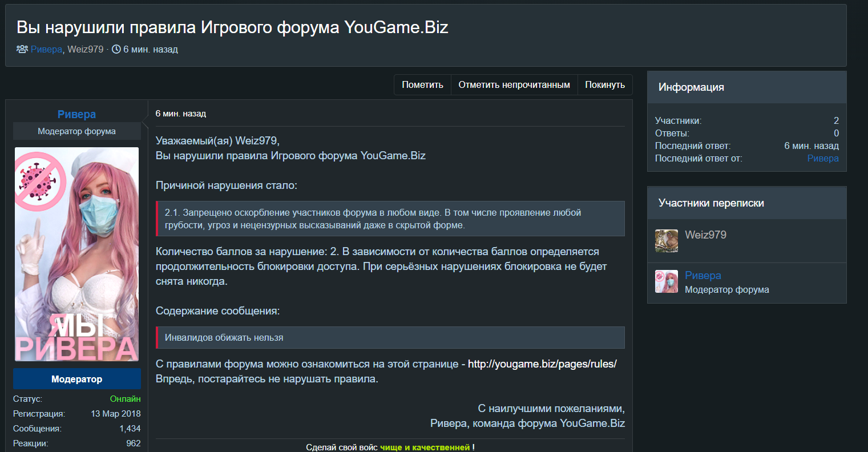This screenshot has width=868, height=452.
Task: Open the yougame.biz/pages/rules link
Action: pos(542,364)
